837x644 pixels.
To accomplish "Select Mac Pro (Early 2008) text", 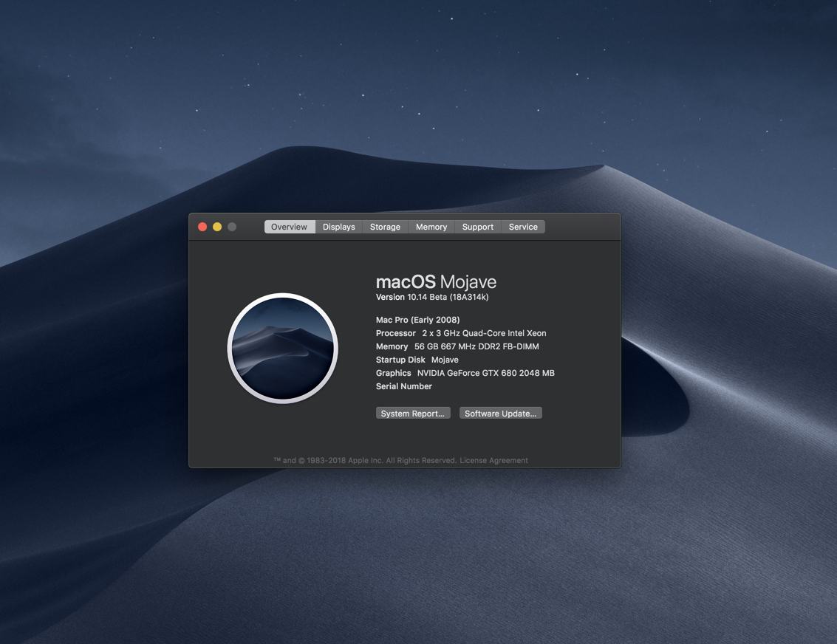I will click(x=417, y=320).
